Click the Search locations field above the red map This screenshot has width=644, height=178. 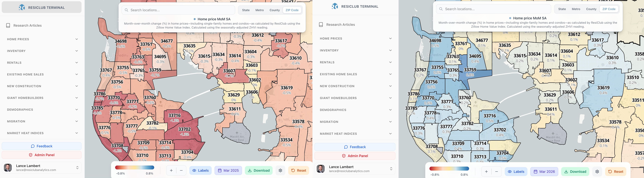pos(178,10)
